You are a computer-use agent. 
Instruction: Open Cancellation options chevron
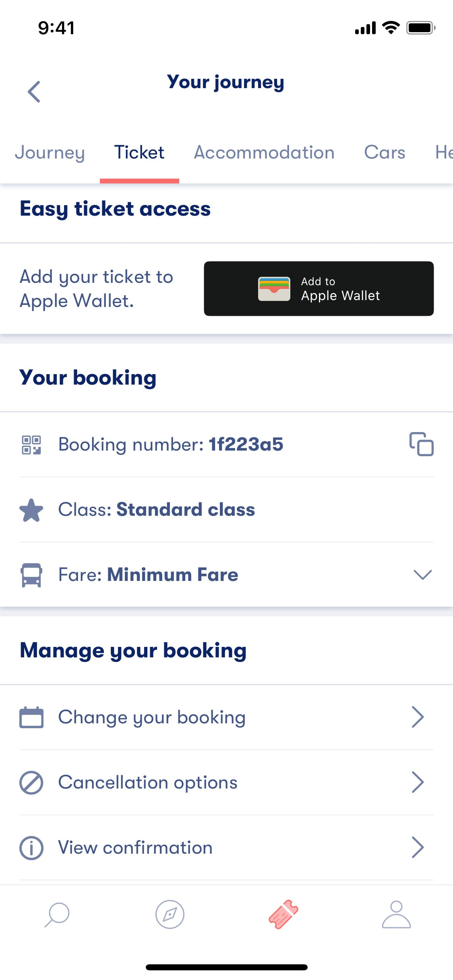click(x=418, y=782)
